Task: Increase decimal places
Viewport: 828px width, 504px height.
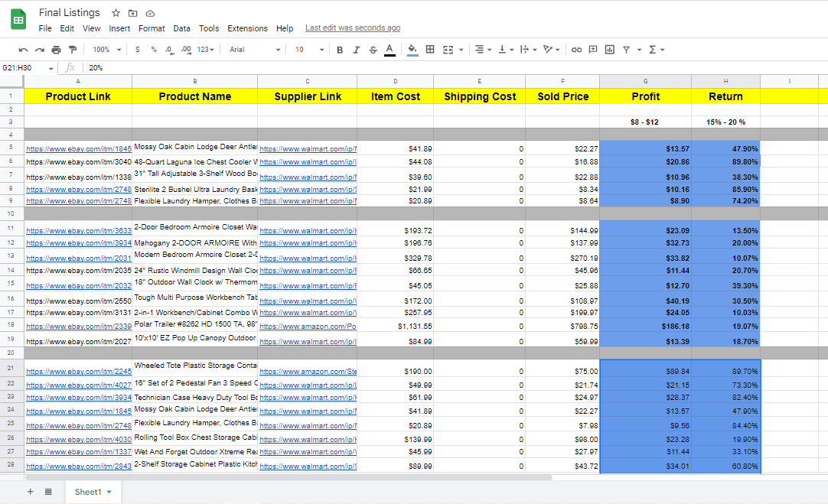Action: coord(186,50)
